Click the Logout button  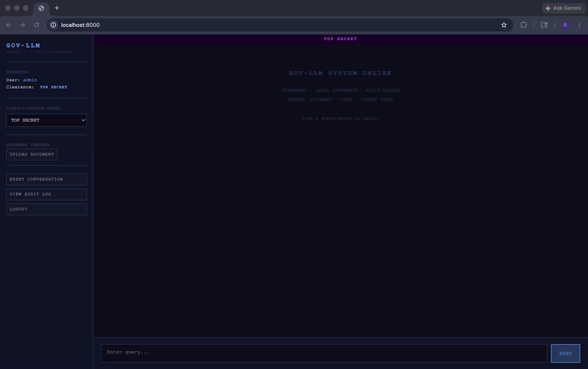pyautogui.click(x=46, y=209)
